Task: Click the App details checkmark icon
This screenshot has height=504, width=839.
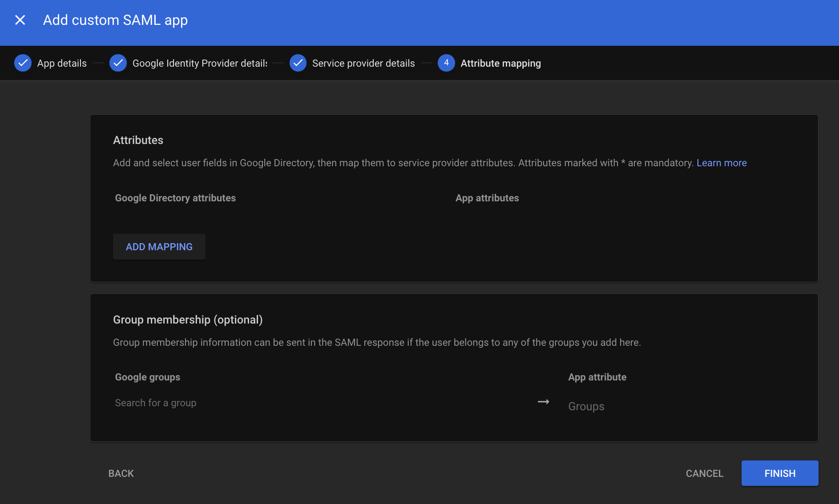Action: (x=23, y=63)
